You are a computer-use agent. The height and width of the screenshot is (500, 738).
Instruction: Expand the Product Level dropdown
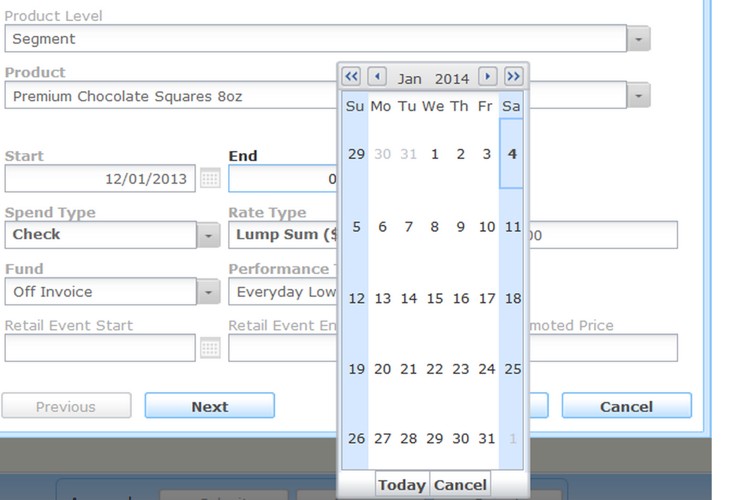639,39
